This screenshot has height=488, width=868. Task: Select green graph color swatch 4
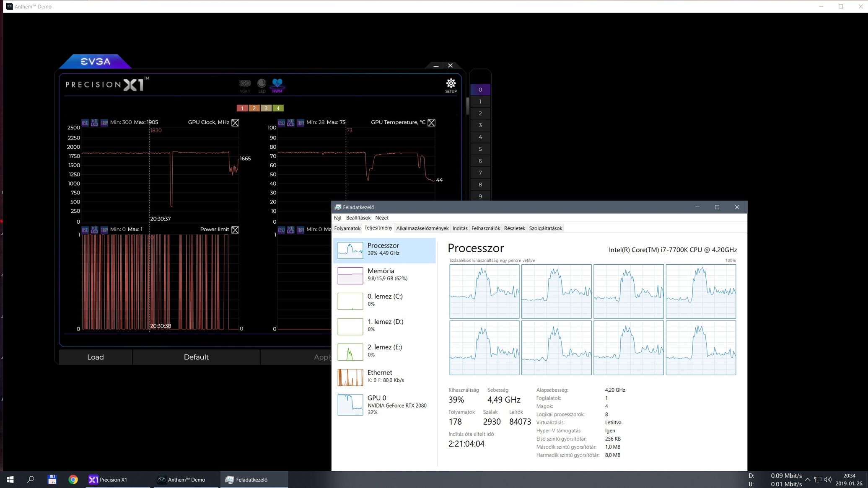278,108
